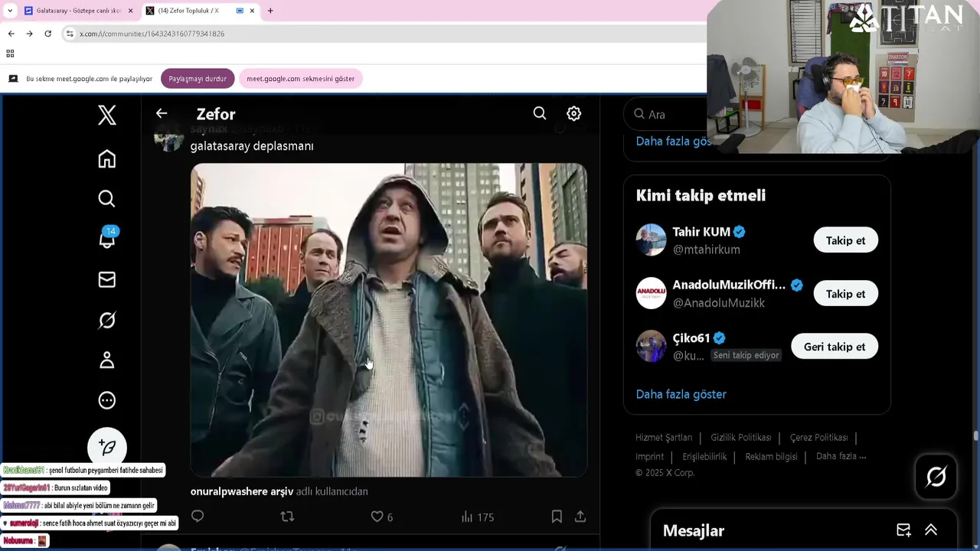Expand Daha fazla footer menu
This screenshot has width=980, height=551.
click(x=841, y=456)
